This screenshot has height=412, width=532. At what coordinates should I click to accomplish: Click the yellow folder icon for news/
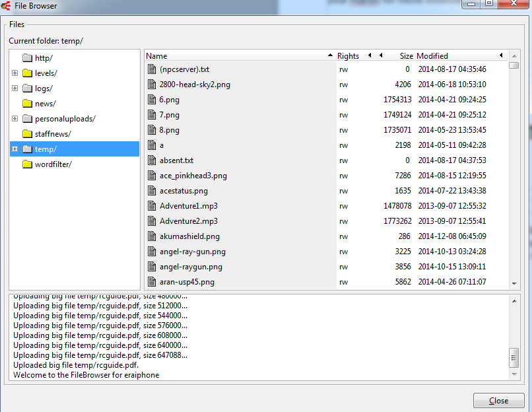tap(27, 104)
